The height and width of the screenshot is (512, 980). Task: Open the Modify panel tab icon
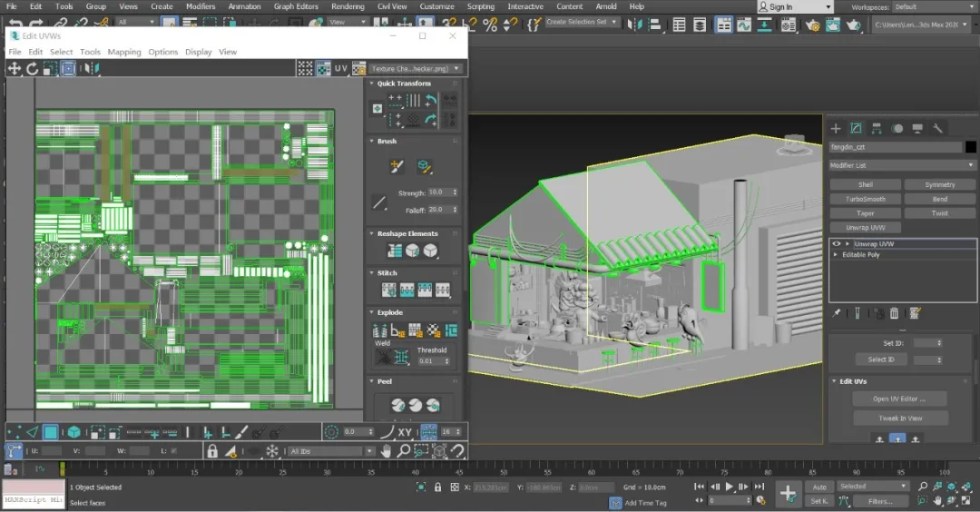click(x=856, y=129)
